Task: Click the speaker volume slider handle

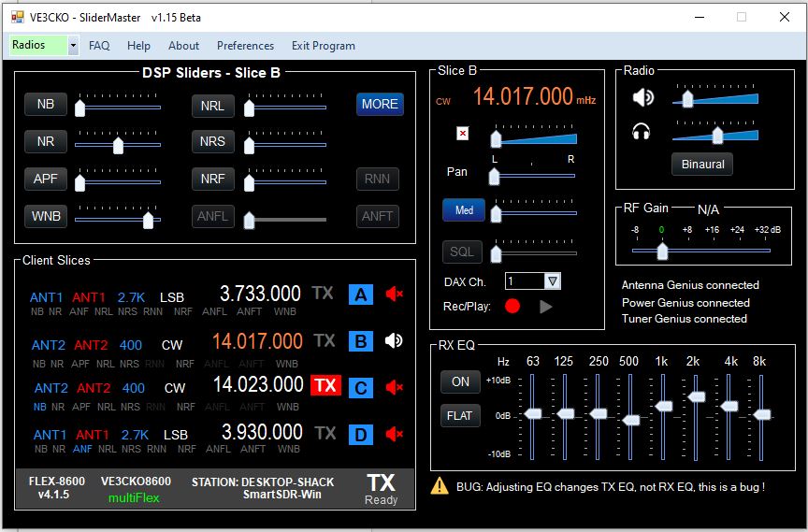Action: coord(687,98)
